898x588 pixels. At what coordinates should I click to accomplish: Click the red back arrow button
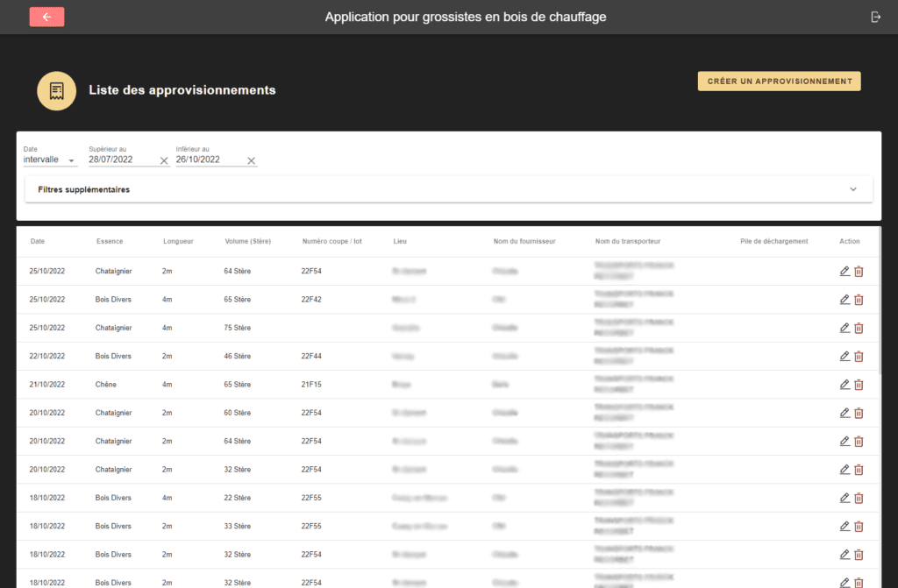pos(46,17)
